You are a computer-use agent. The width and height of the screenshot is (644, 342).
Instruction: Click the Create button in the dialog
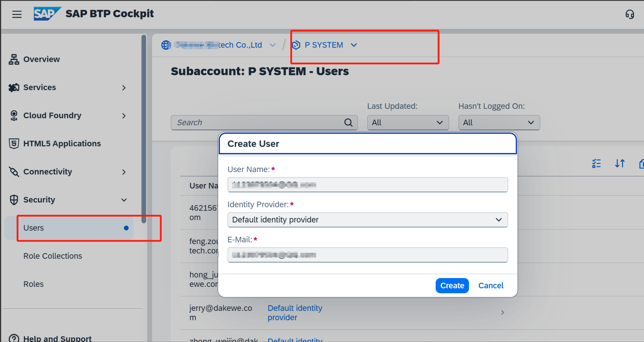[452, 285]
